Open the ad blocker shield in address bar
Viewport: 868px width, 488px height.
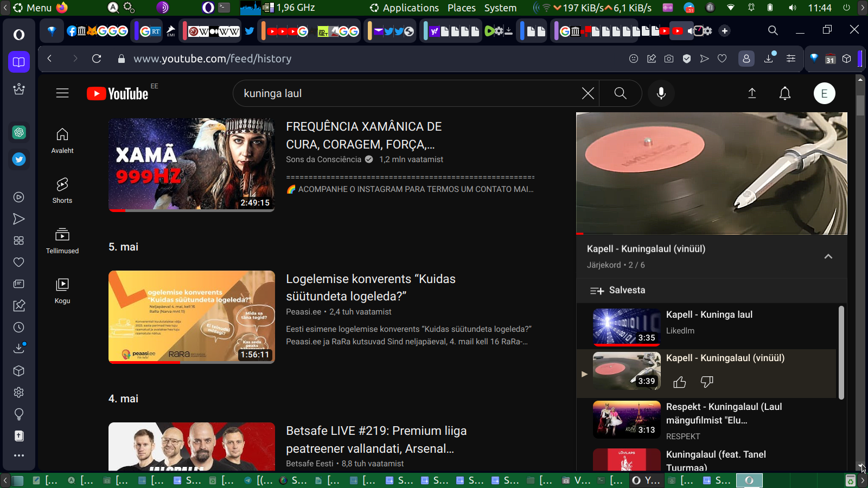point(687,59)
